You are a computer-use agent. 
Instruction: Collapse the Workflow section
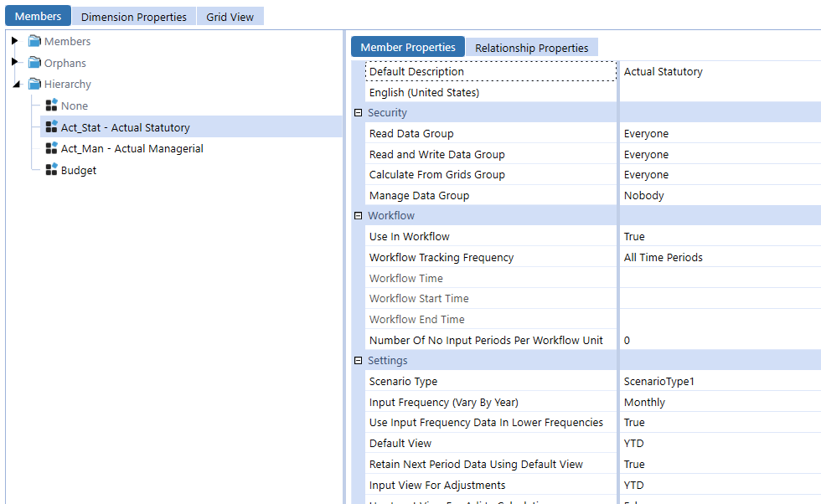(x=358, y=216)
